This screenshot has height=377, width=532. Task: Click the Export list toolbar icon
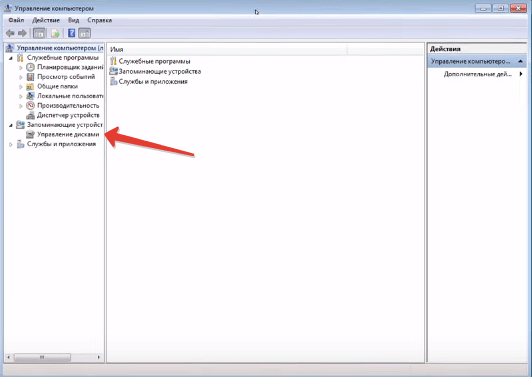pos(55,33)
